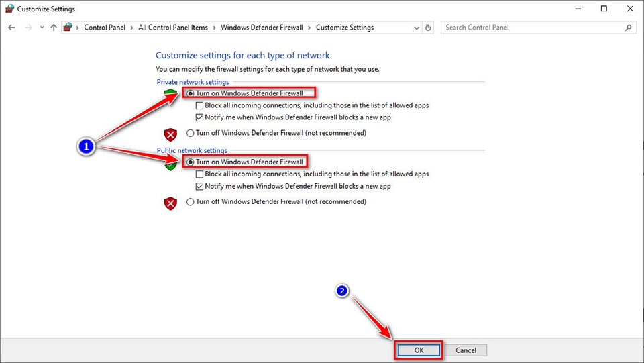The height and width of the screenshot is (363, 644).
Task: Click the Customize Settings title bar icon
Action: click(x=9, y=9)
